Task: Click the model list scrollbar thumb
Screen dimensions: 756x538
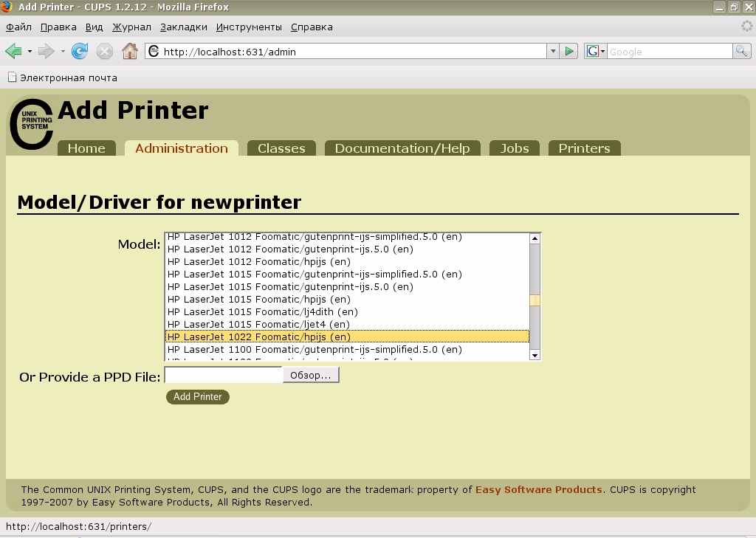Action: tap(535, 300)
